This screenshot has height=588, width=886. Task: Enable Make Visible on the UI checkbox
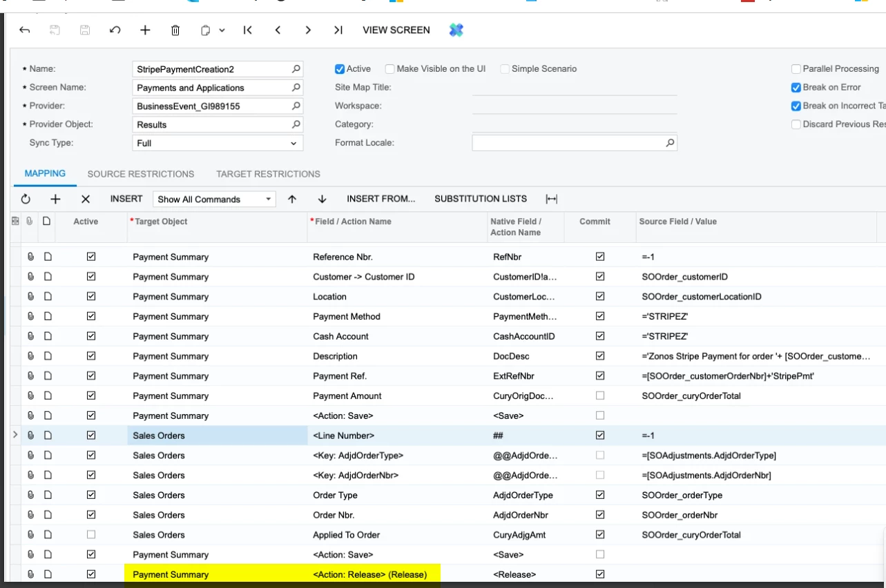[x=390, y=69]
